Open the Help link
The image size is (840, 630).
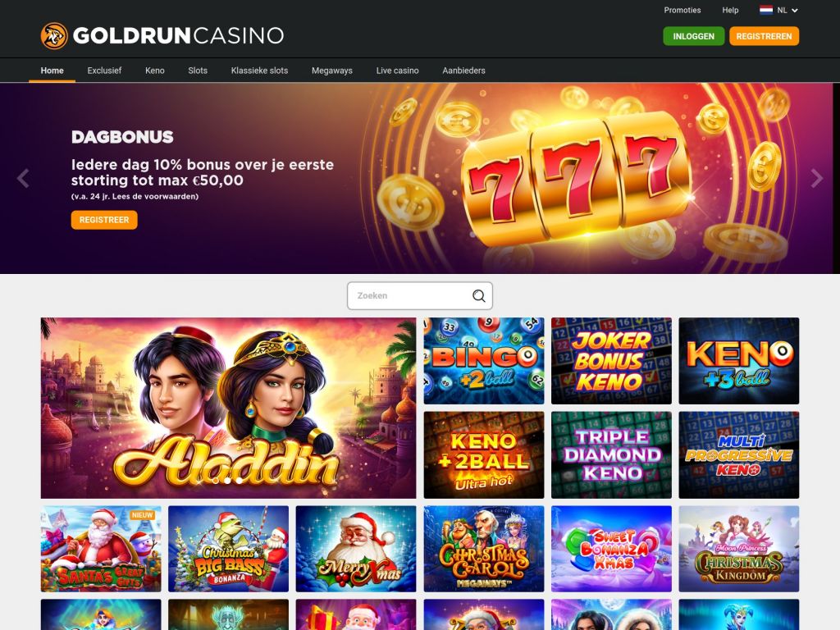click(730, 10)
